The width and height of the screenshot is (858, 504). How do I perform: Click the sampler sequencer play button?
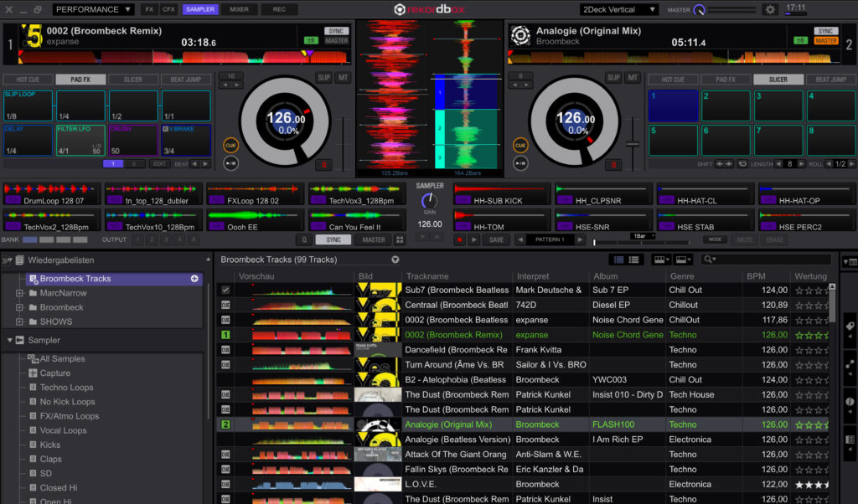coord(474,239)
